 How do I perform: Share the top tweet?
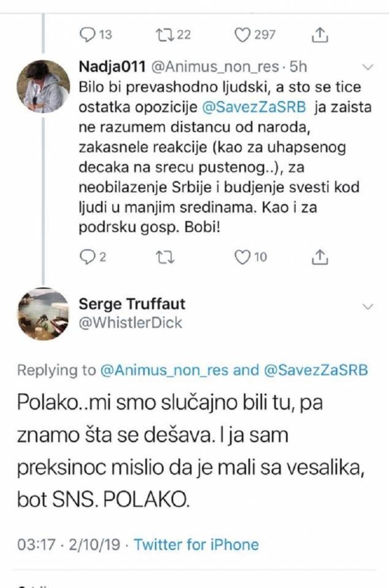319,35
